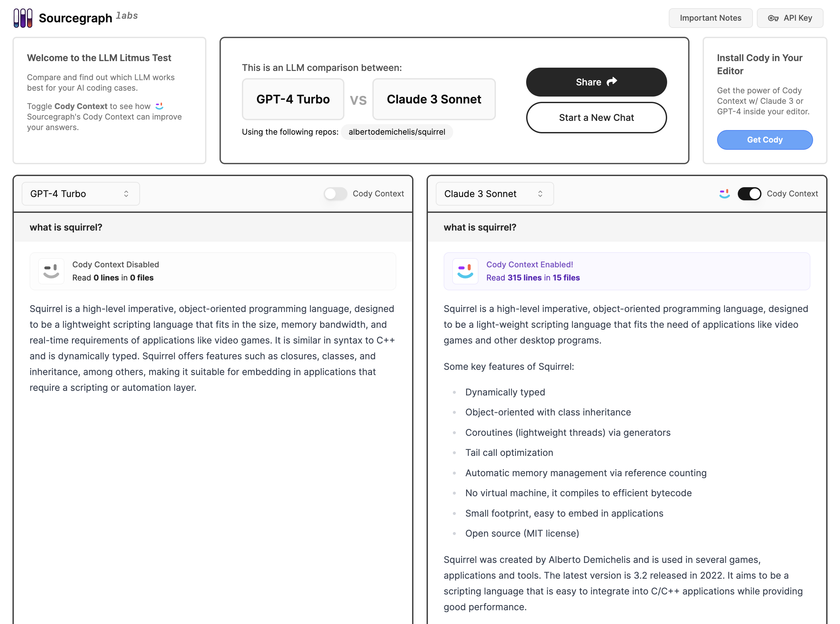
Task: Click 'Dynamically typed' bullet
Action: 505,392
